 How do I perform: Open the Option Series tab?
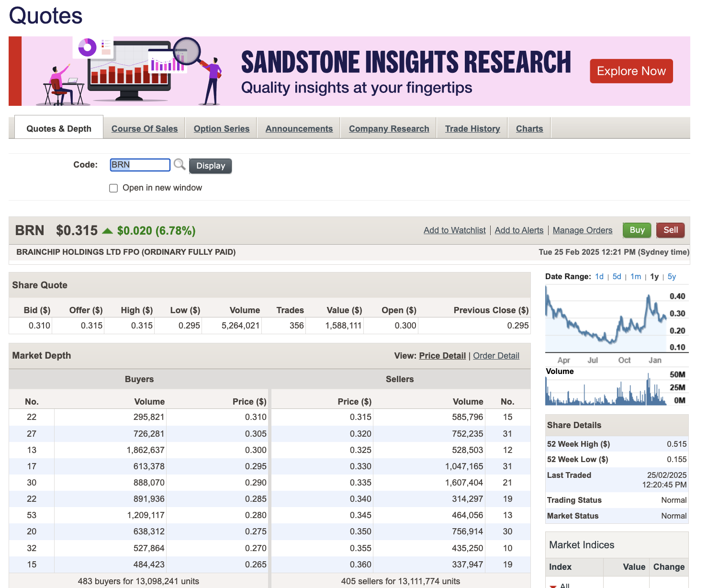click(222, 128)
